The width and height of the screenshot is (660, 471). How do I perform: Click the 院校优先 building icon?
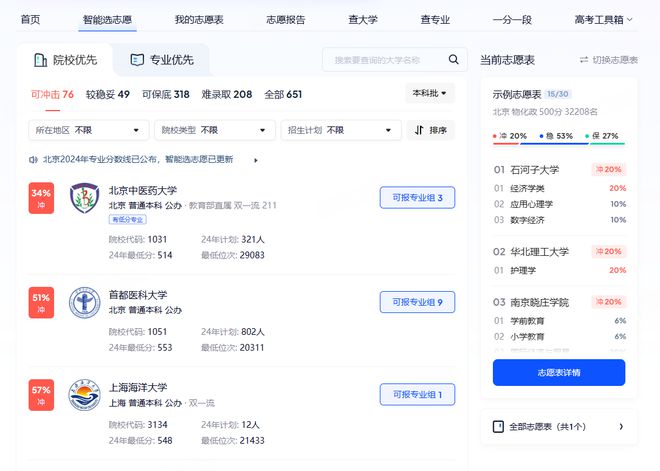coord(40,60)
